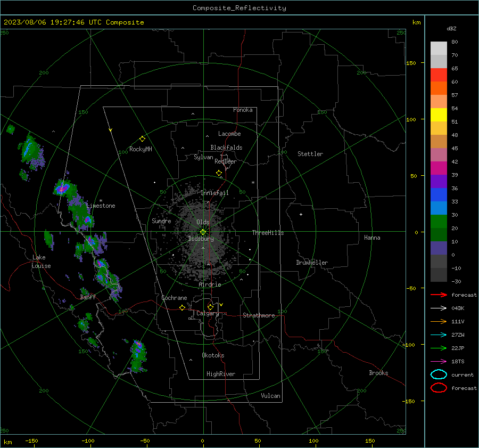Click the Okotoks city label
The image size is (479, 448).
pos(213,355)
